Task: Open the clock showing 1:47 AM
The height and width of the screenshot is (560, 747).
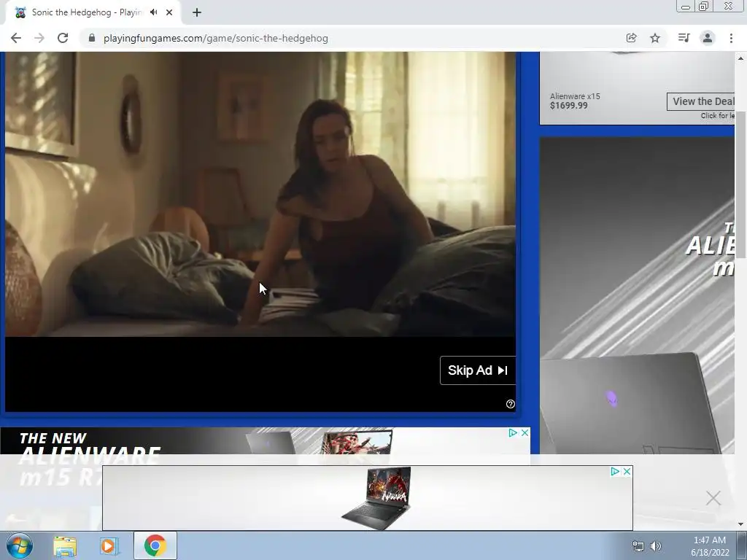Action: pyautogui.click(x=710, y=546)
